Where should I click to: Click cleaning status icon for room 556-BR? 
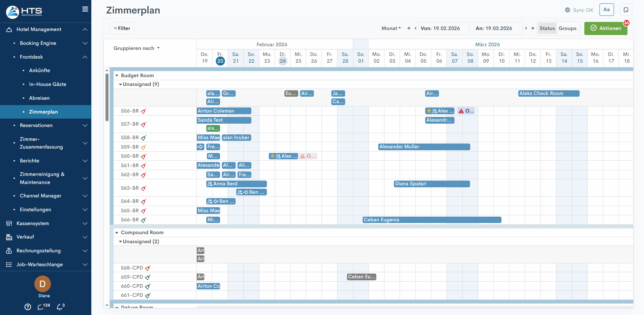(144, 111)
